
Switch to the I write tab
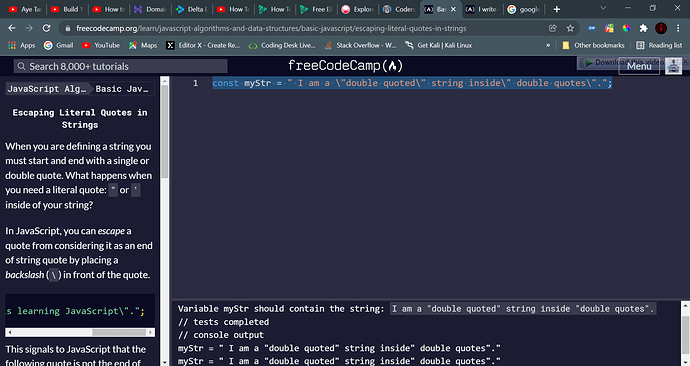[x=481, y=9]
